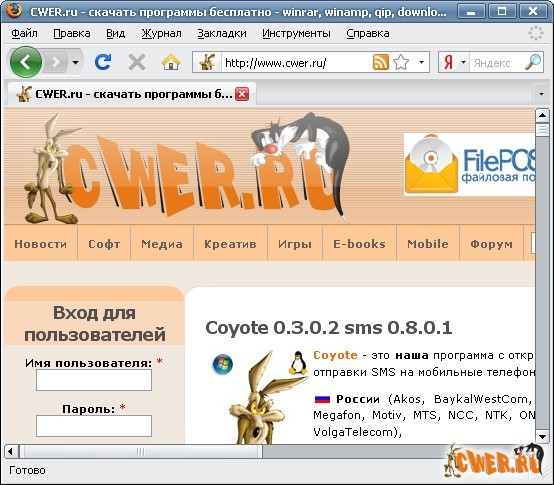The height and width of the screenshot is (485, 554).
Task: Open the search engine selector dropdown
Action: point(463,63)
